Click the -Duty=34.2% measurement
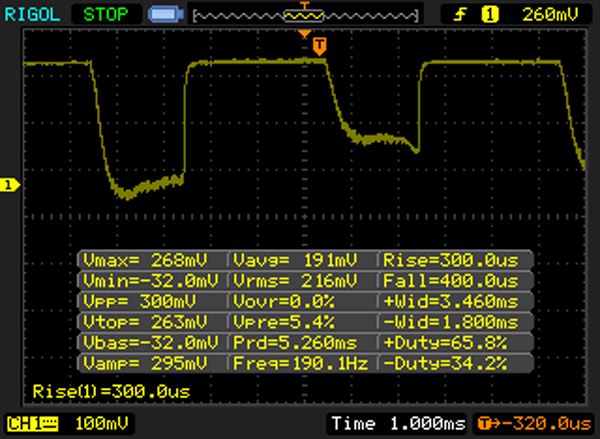This screenshot has height=439, width=600. coord(445,362)
